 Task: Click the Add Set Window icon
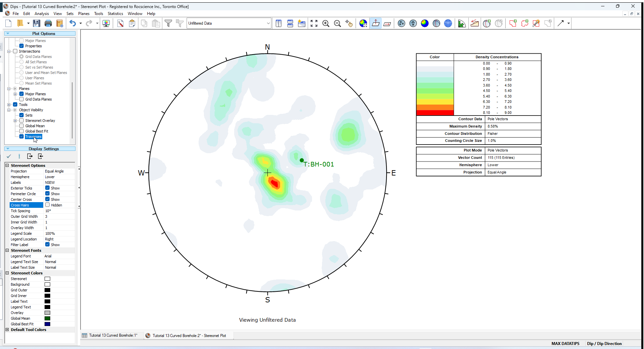coord(513,23)
